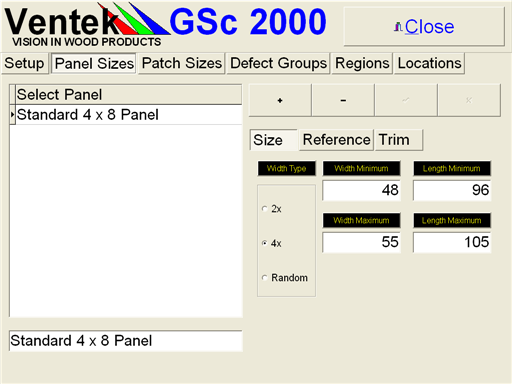This screenshot has height=384, width=512.
Task: Open the Locations tab
Action: [x=429, y=63]
